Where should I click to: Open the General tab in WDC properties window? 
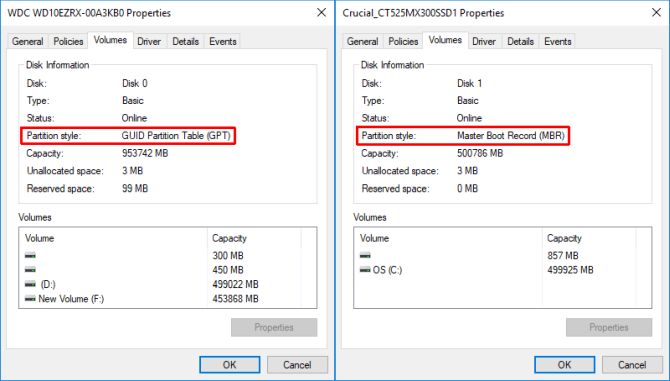point(27,41)
